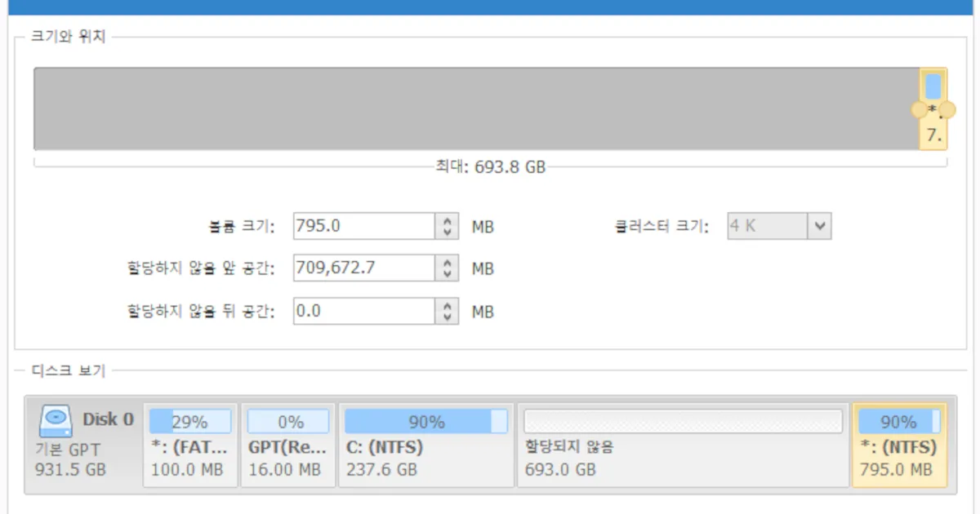Viewport: 980px width, 514px height.
Task: Click the left resize handle on partition block
Action: 919,110
